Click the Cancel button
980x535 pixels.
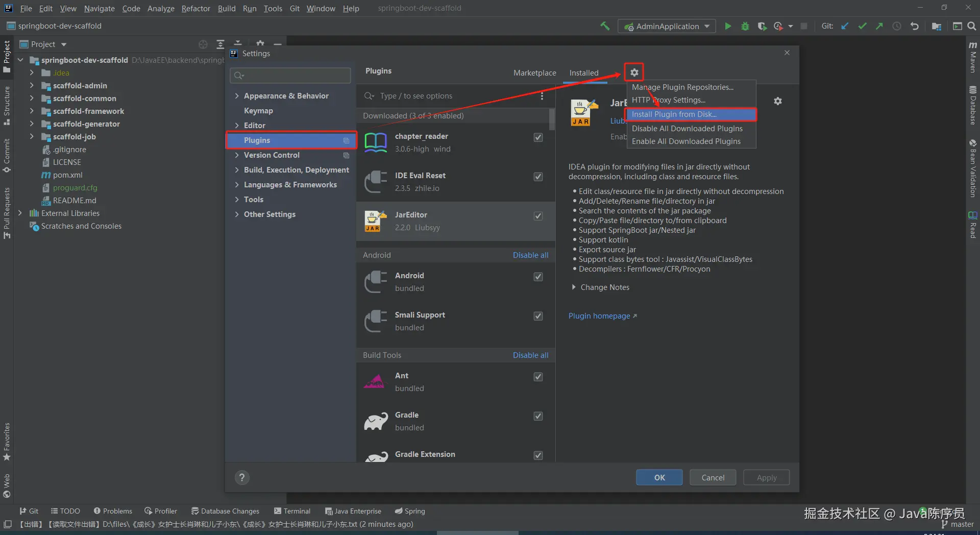point(713,477)
